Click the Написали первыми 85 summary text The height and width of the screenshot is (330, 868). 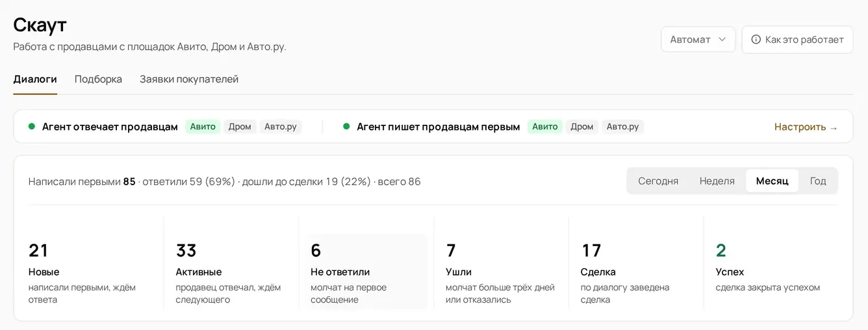(x=82, y=181)
